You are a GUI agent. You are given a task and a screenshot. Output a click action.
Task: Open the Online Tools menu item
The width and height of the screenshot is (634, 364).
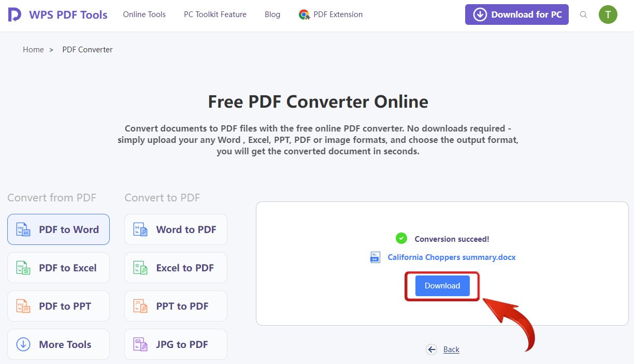click(x=144, y=14)
